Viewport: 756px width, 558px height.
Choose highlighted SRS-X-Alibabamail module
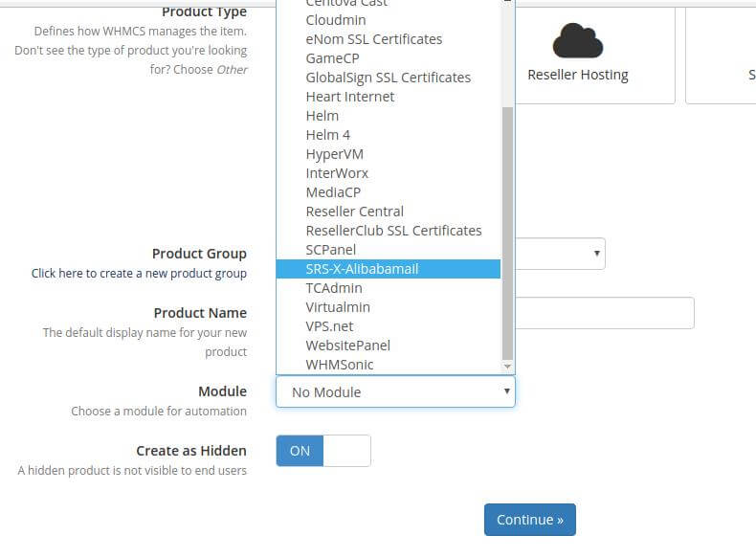click(389, 269)
